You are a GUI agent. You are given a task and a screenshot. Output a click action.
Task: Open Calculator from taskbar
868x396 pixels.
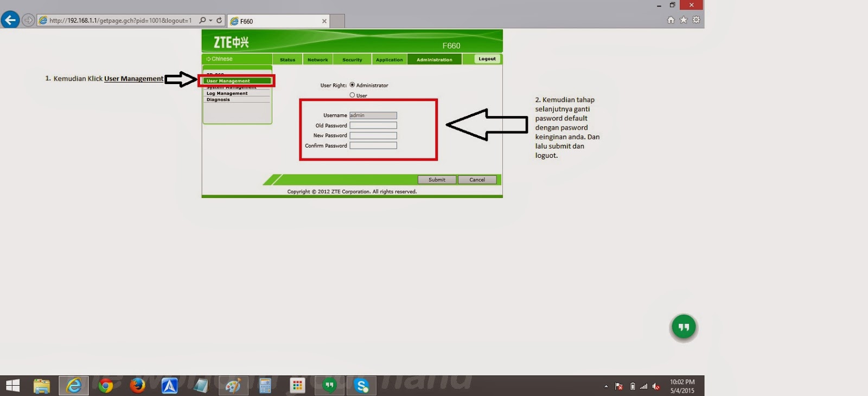click(265, 386)
